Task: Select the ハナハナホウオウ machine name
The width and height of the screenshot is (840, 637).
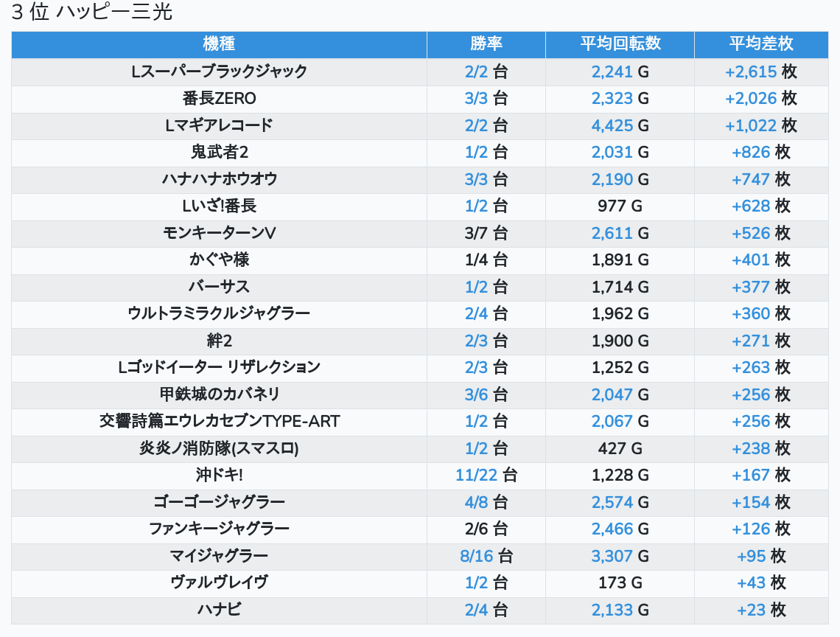Action: [x=219, y=179]
